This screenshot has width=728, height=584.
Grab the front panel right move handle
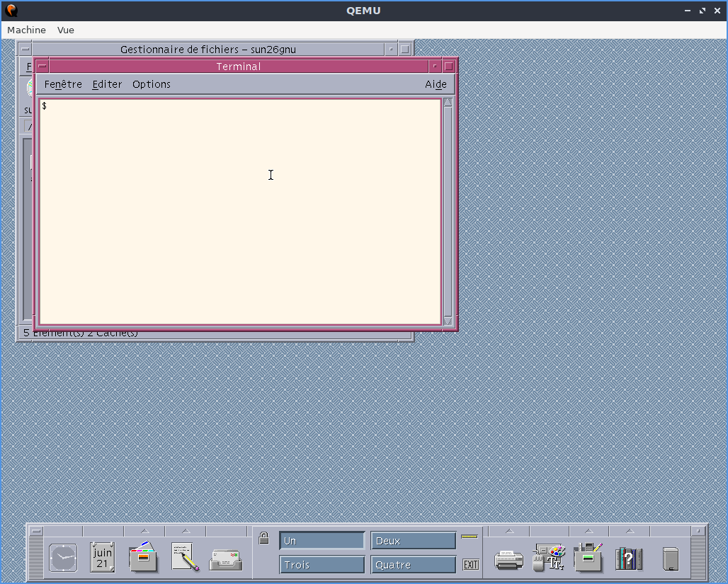698,557
